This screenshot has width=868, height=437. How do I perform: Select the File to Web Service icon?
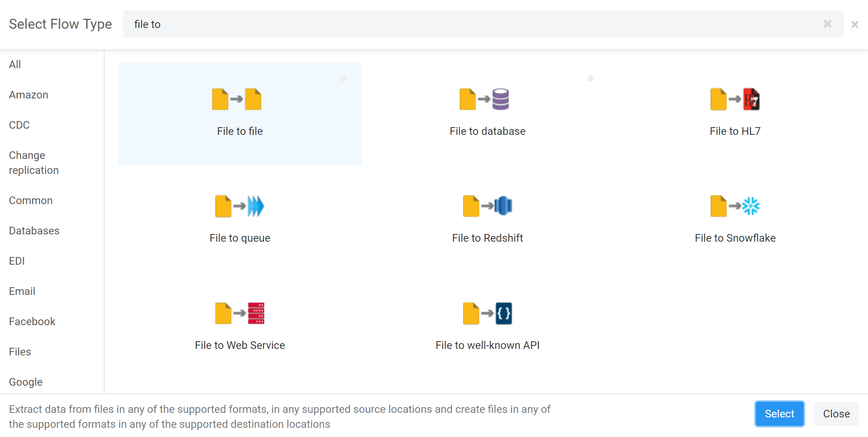(240, 313)
